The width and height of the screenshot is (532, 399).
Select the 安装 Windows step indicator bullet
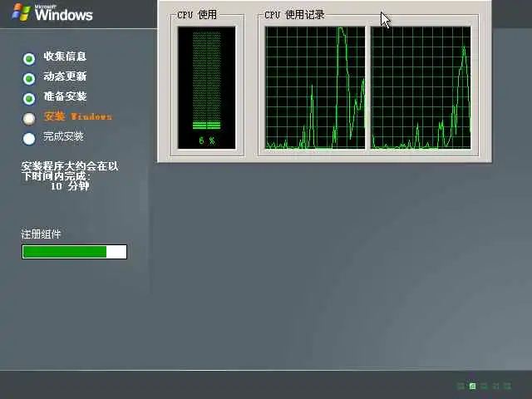click(x=29, y=118)
